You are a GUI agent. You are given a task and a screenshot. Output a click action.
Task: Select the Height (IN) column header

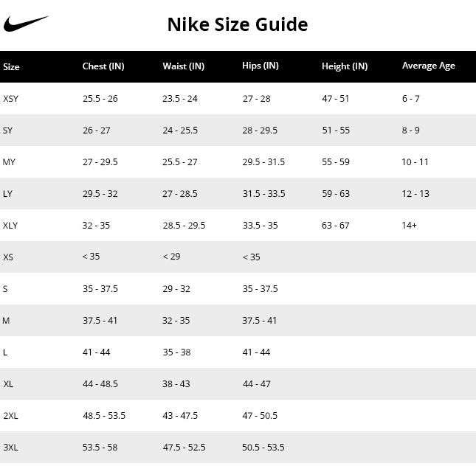point(345,66)
